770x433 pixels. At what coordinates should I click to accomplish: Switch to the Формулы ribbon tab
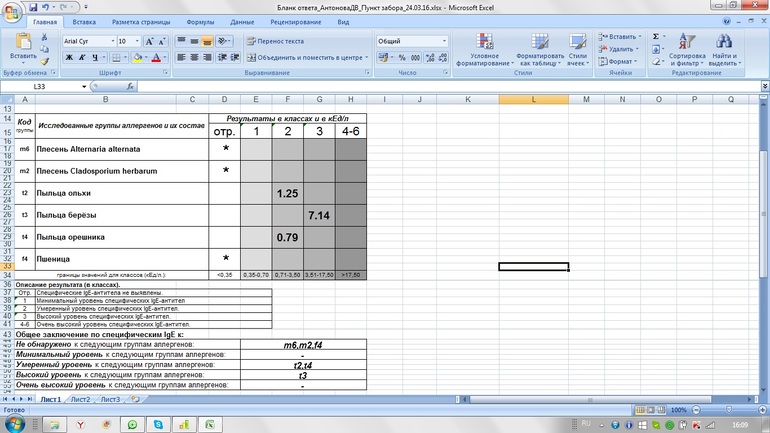pyautogui.click(x=200, y=22)
